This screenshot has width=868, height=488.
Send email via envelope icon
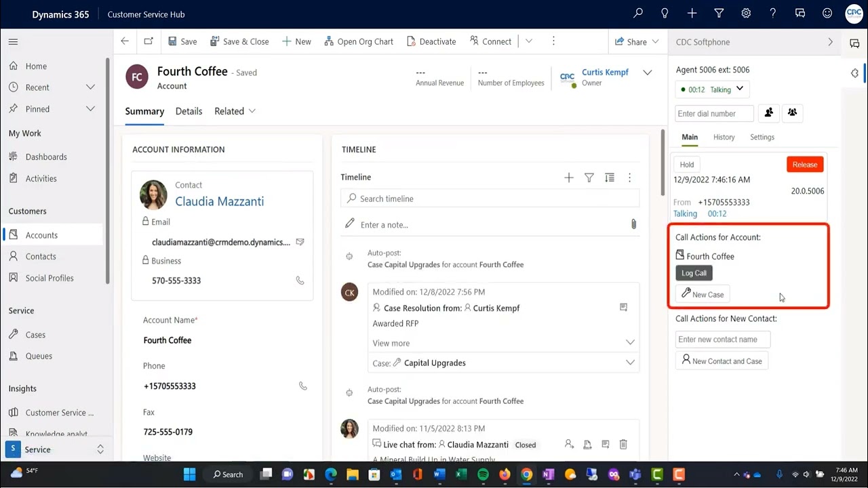pyautogui.click(x=300, y=242)
